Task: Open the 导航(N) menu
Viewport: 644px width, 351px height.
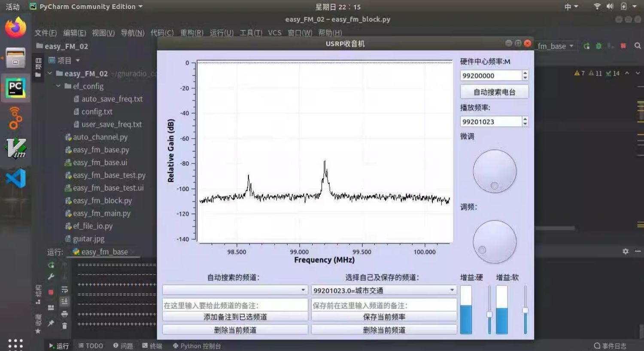Action: pos(133,33)
